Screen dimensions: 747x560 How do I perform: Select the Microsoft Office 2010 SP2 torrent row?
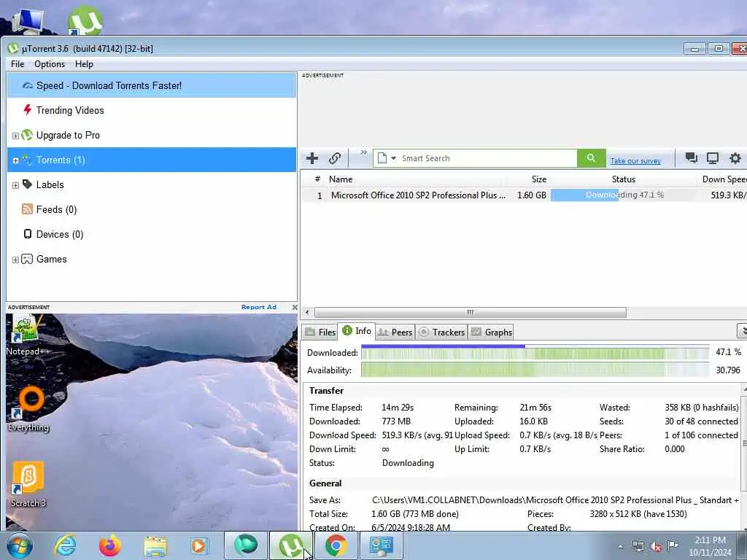pos(524,195)
